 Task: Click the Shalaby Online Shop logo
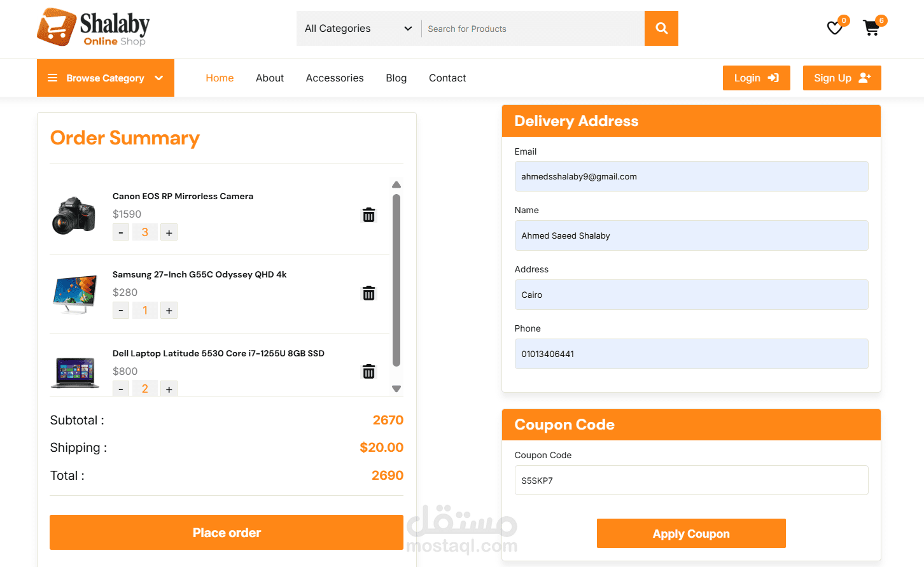pos(93,27)
